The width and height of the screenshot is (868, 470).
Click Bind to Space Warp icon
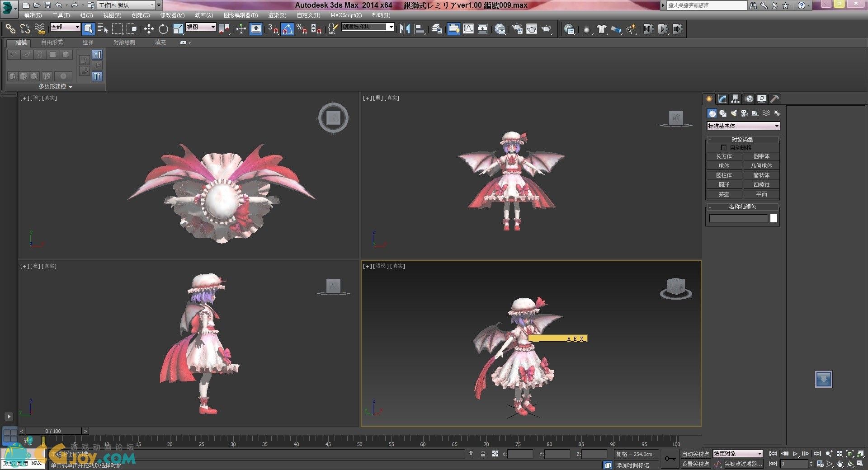coord(40,29)
